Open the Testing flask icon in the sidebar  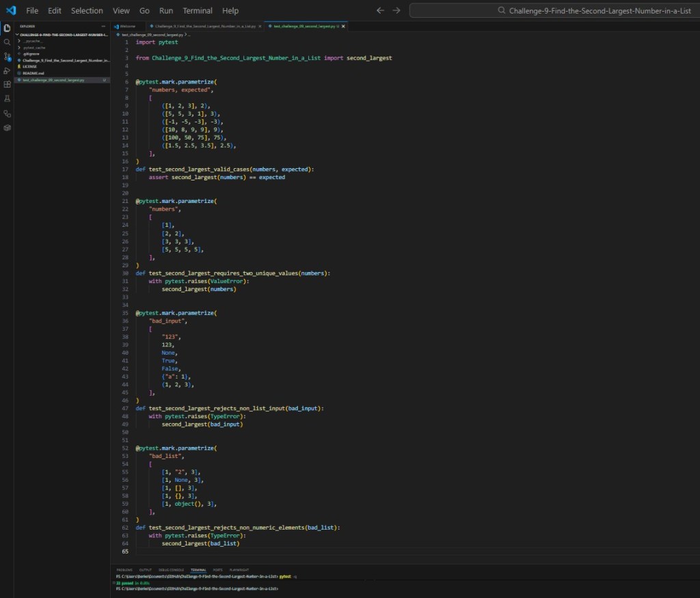[x=7, y=99]
